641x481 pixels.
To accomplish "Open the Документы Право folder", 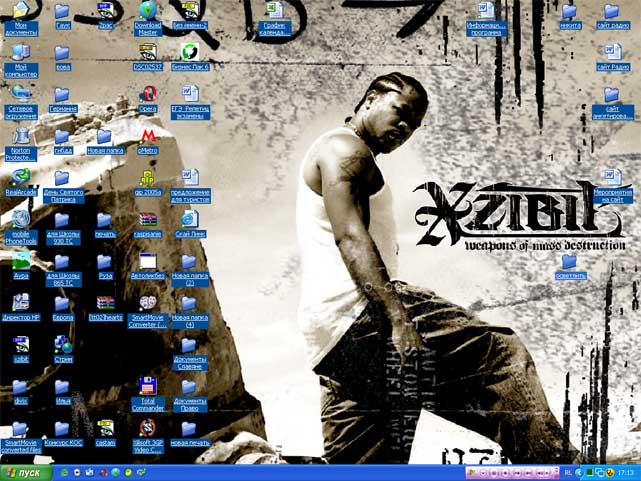I will pos(189,388).
